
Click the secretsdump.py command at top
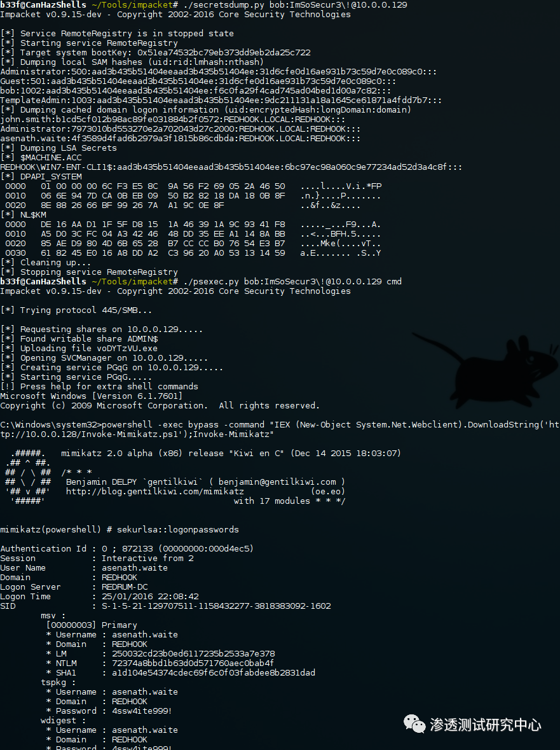(x=296, y=5)
